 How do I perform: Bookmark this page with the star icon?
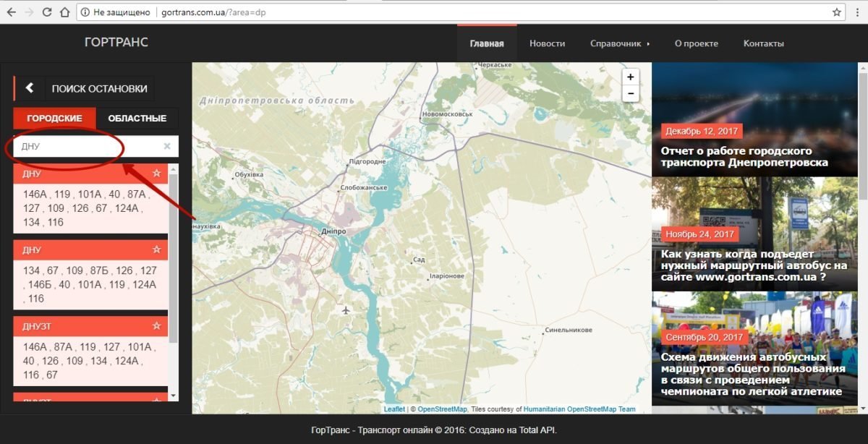(x=837, y=12)
